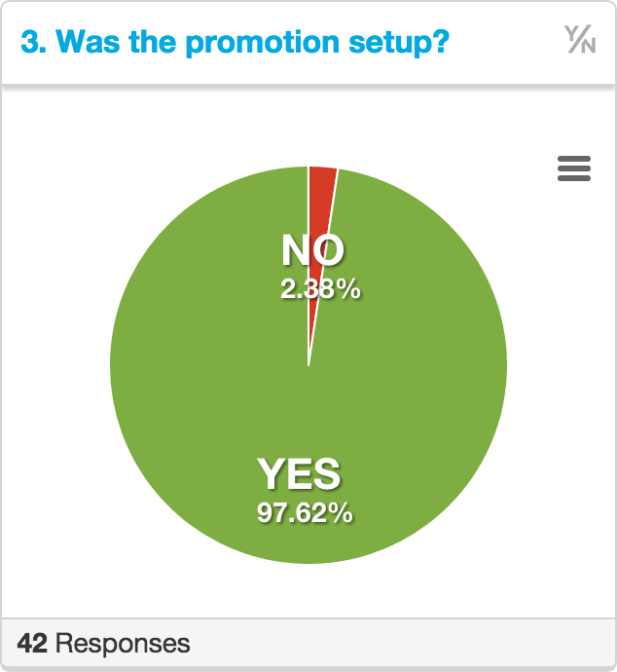Click the top tip of the red slice
Image resolution: width=617 pixels, height=672 pixels.
pos(323,170)
